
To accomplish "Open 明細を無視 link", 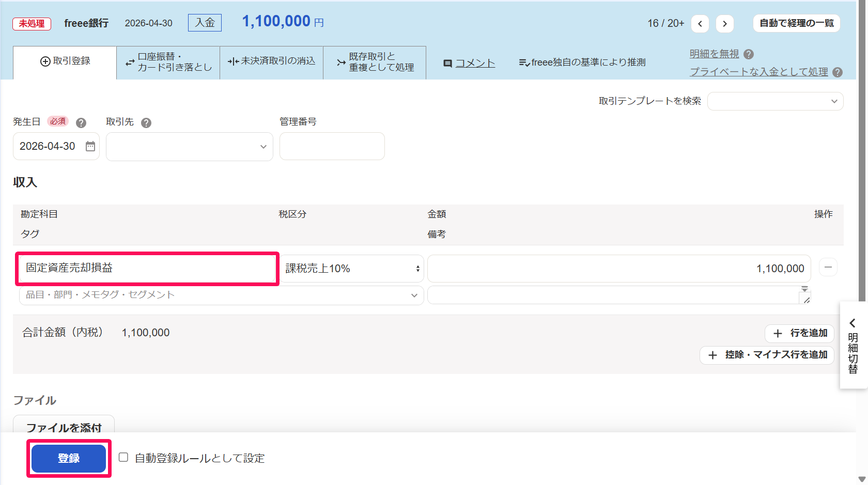I will [714, 54].
